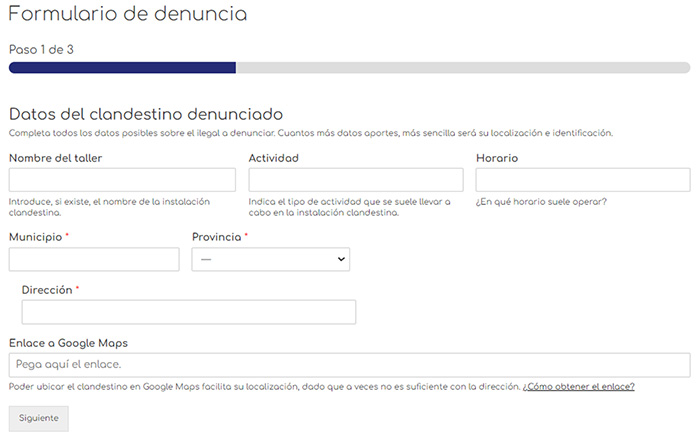Click the 'Horario' field label

pyautogui.click(x=497, y=158)
